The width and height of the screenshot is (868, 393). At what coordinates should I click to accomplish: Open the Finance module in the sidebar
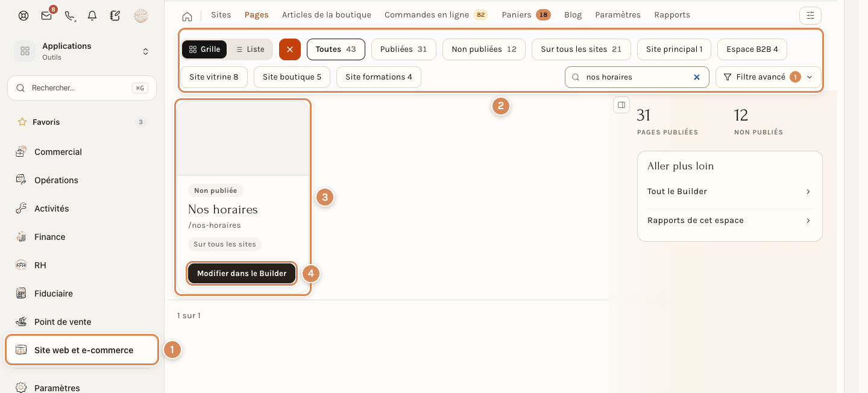click(x=82, y=237)
